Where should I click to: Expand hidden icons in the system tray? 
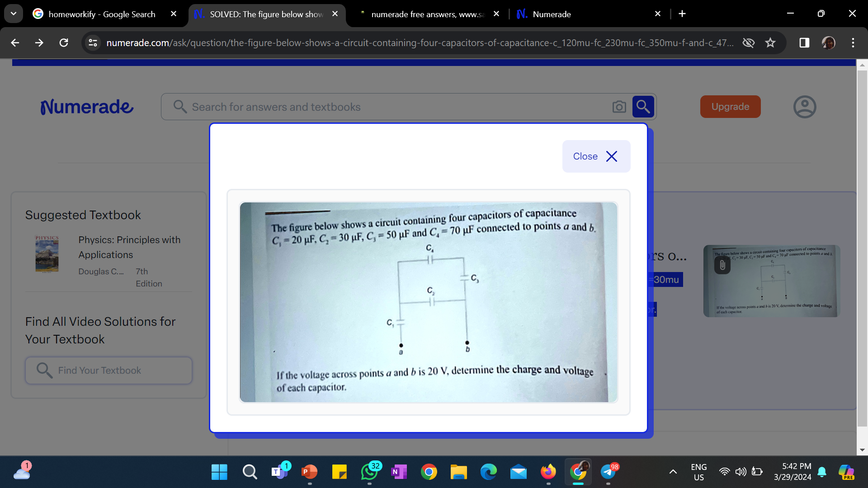click(x=673, y=472)
